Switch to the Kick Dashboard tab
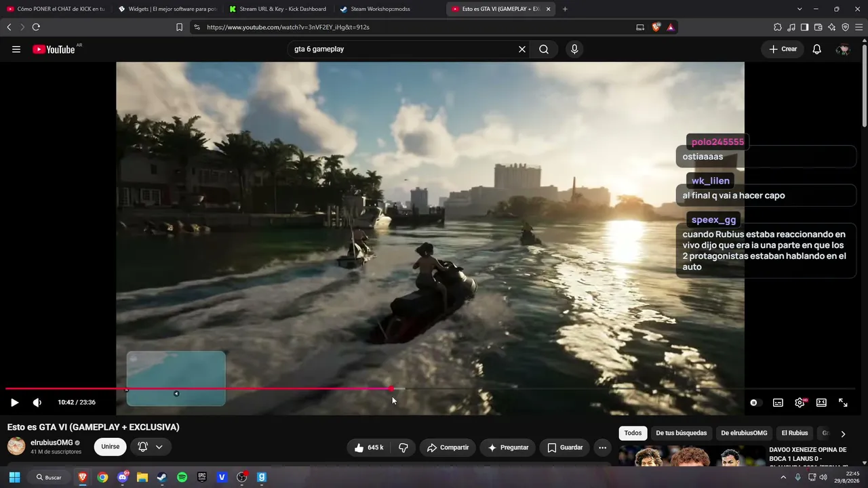Viewport: 868px width, 488px height. pyautogui.click(x=278, y=9)
